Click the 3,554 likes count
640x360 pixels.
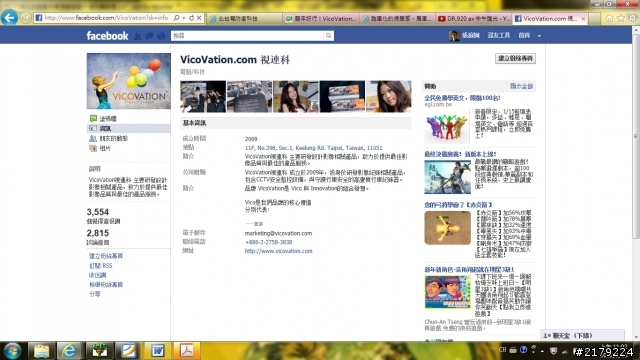pos(98,212)
